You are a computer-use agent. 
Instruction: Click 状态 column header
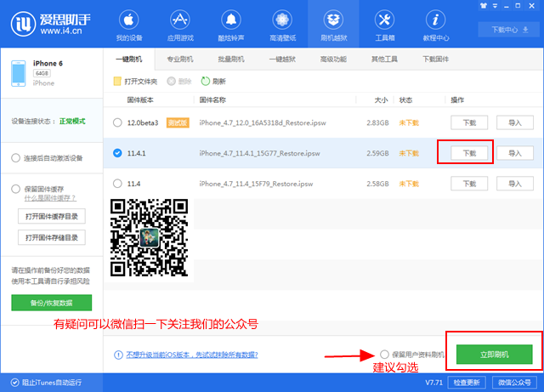click(405, 100)
